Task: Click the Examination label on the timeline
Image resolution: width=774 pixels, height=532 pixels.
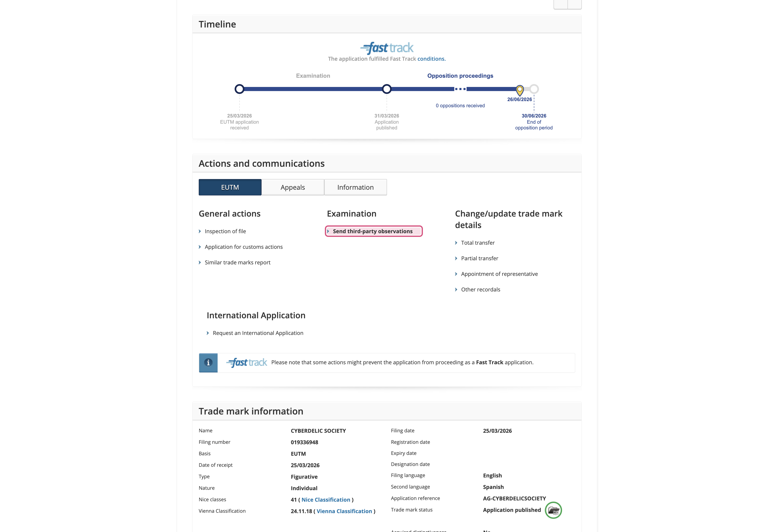Action: (313, 76)
